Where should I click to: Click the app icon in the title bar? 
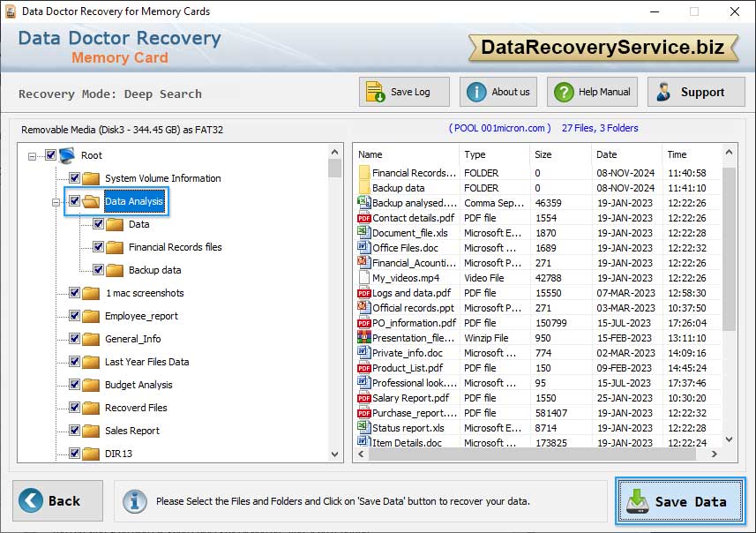pos(10,11)
